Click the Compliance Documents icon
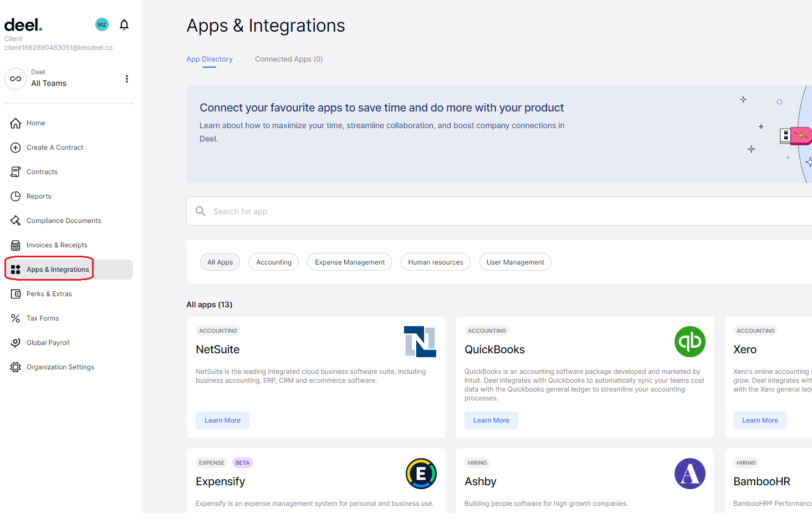Viewport: 812px width, 523px height. click(x=16, y=220)
